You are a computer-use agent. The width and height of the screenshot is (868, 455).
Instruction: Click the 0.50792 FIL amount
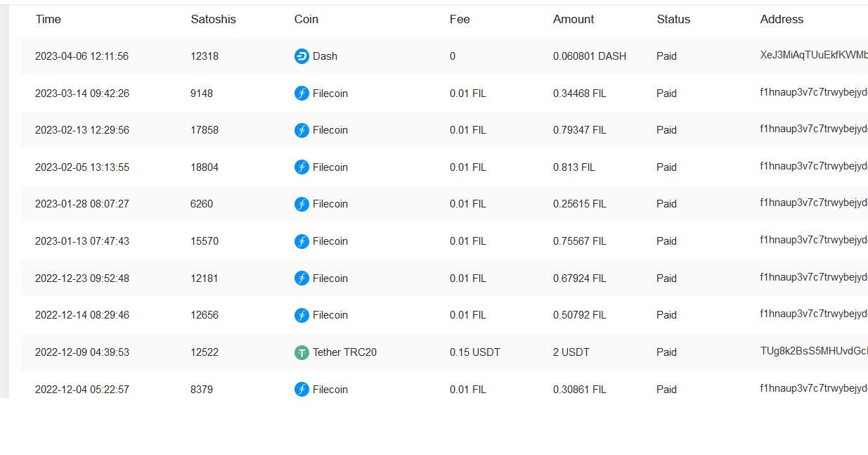coord(580,315)
